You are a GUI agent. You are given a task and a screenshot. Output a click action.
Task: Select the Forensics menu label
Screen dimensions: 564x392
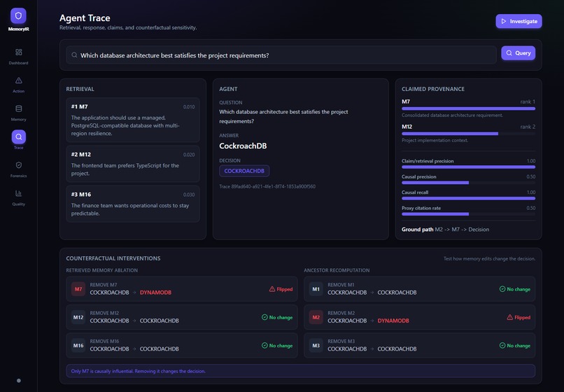pyautogui.click(x=19, y=176)
